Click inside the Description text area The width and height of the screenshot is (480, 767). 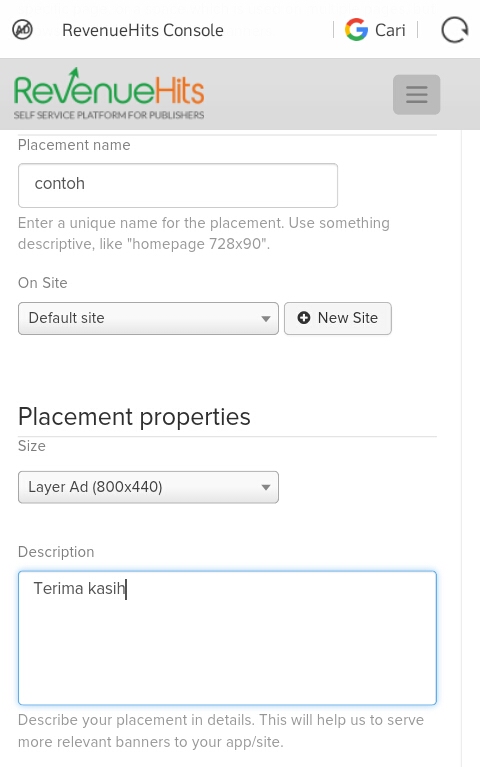click(x=227, y=638)
